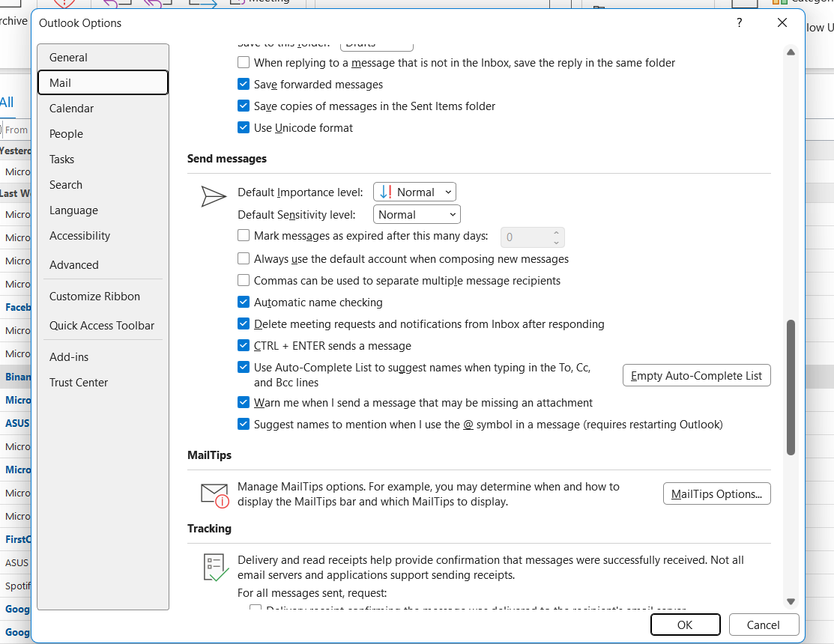Click the scroll up arrow in options pane

pyautogui.click(x=791, y=52)
